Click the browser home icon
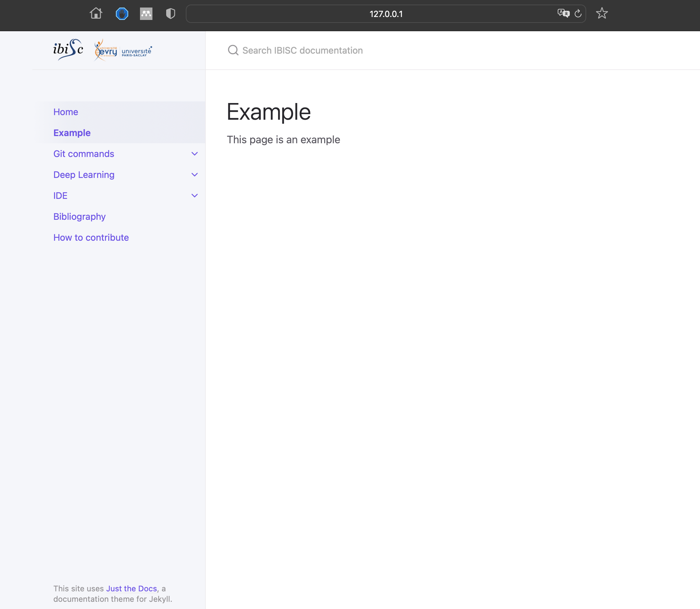Screen dimensions: 700x609 pyautogui.click(x=96, y=14)
